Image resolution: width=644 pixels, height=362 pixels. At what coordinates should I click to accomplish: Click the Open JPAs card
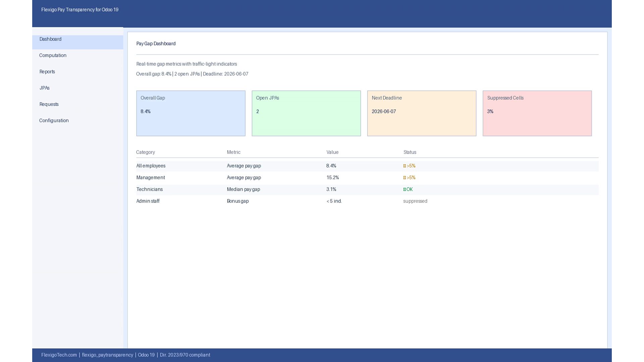coord(306,113)
